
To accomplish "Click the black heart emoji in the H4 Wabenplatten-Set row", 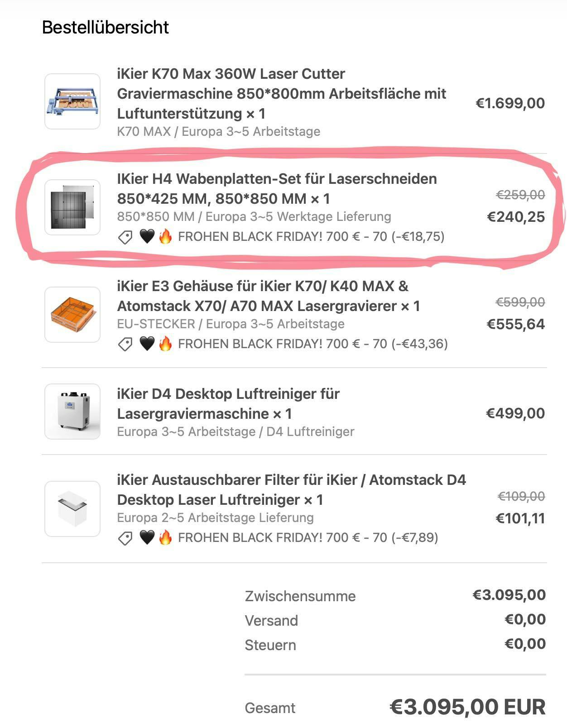I will (x=147, y=236).
